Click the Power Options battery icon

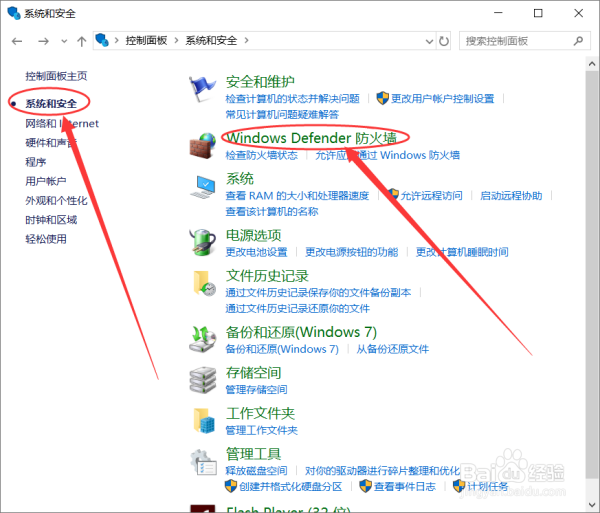(x=202, y=242)
